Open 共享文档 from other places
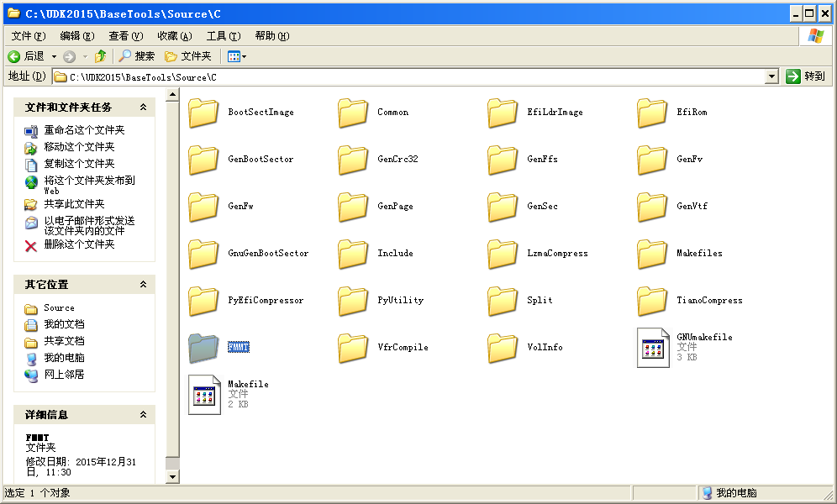The height and width of the screenshot is (504, 837). (64, 341)
